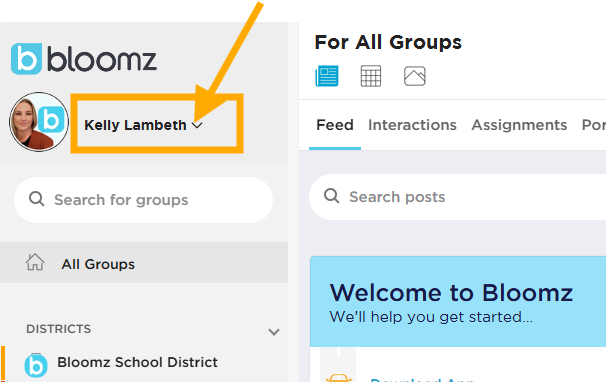The image size is (606, 382).
Task: Click magnifier icon in group search
Action: [37, 199]
